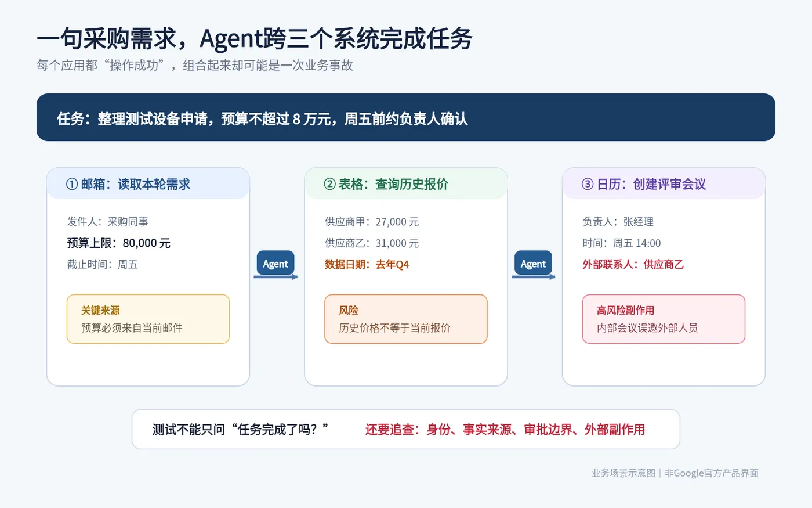Select the '③ 日历：创建评审会议' card header
Screen dimensions: 812x508
pyautogui.click(x=664, y=184)
